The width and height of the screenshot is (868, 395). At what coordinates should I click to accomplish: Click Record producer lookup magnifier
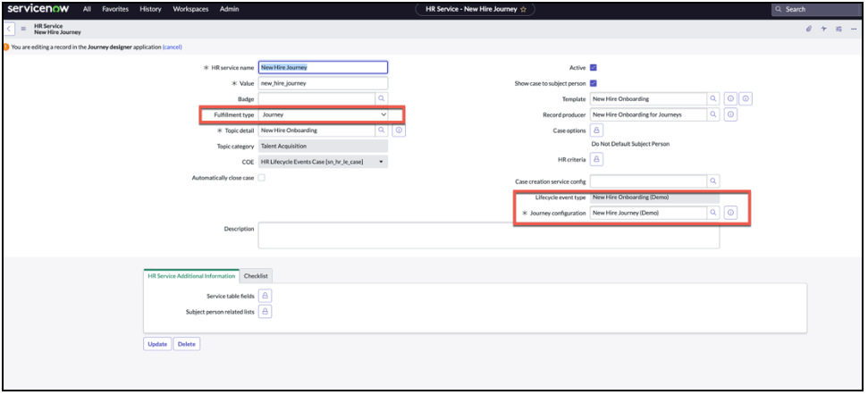click(713, 114)
